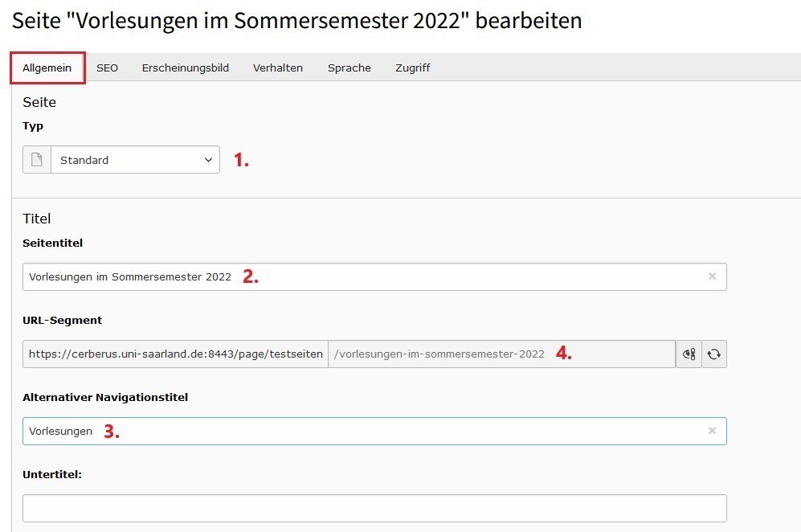Click the Seitentitel field label
This screenshot has width=801, height=532.
coord(52,243)
